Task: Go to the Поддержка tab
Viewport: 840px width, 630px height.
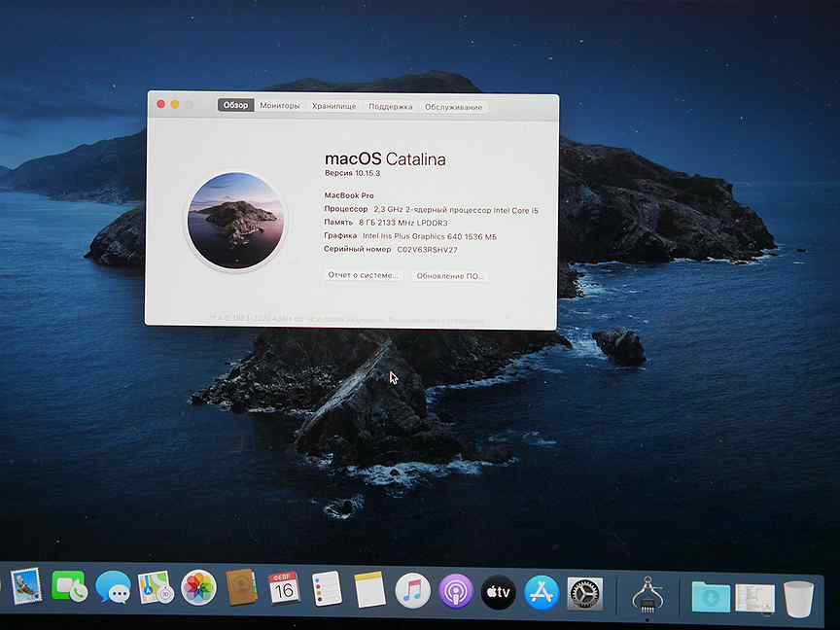Action: 390,107
